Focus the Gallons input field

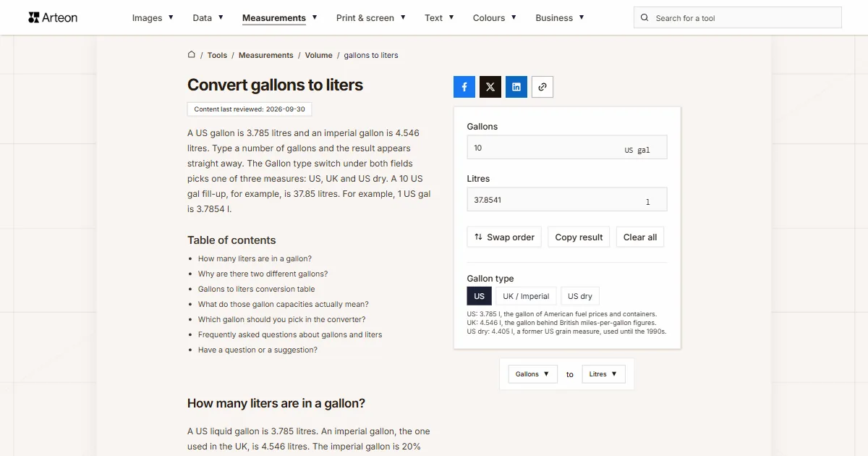point(567,148)
